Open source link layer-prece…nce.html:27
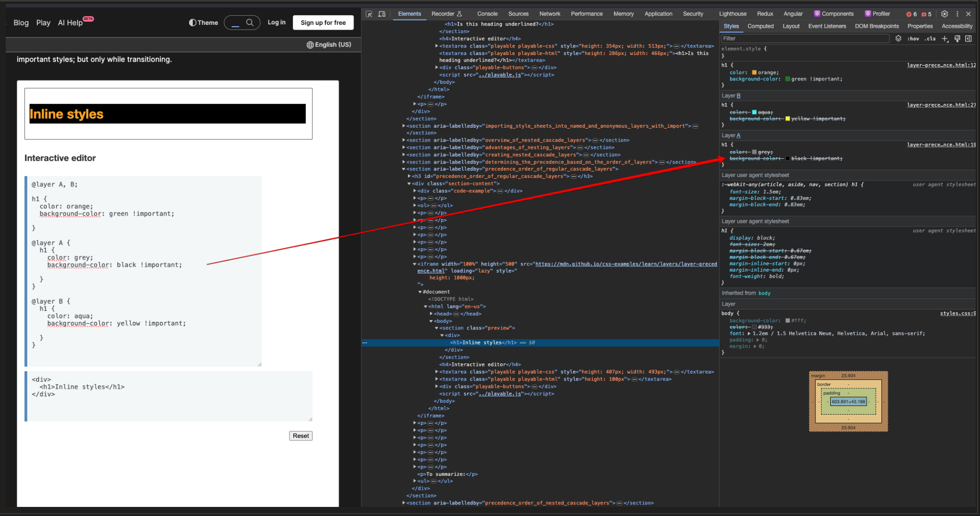This screenshot has height=516, width=980. [941, 105]
